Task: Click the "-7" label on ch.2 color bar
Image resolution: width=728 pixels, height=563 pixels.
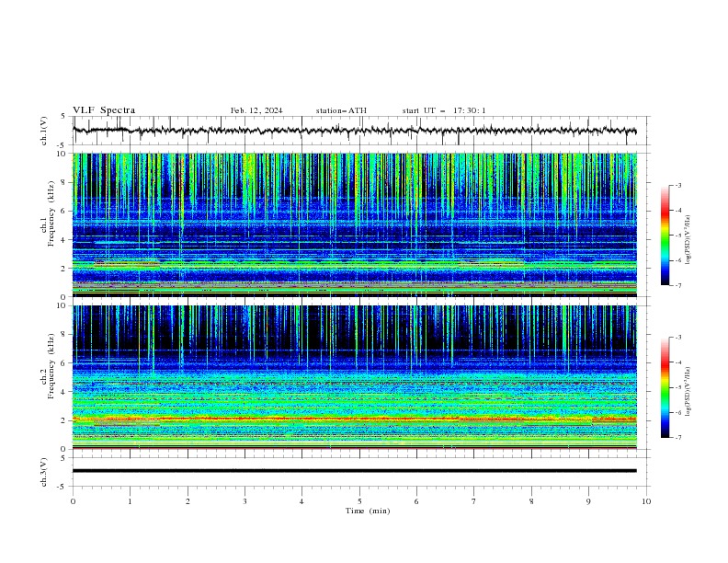Action: pyautogui.click(x=677, y=437)
